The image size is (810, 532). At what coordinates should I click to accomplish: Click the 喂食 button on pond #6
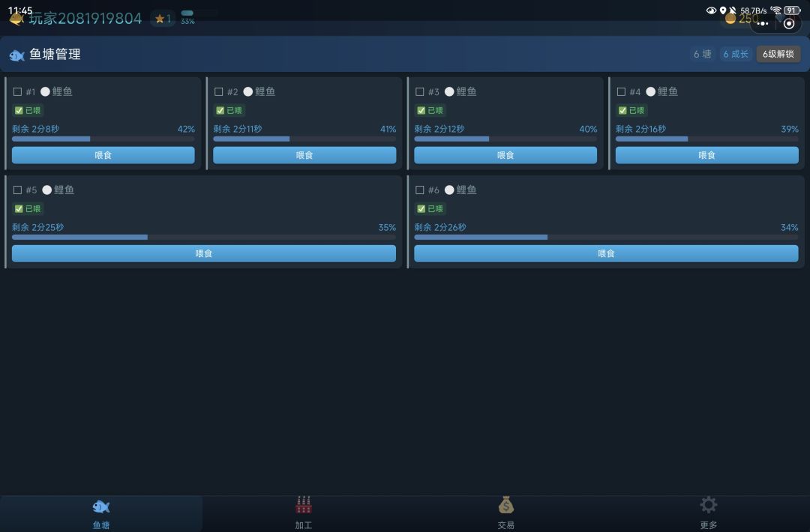coord(607,253)
